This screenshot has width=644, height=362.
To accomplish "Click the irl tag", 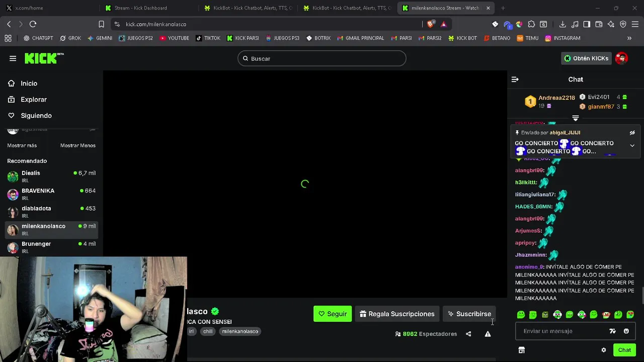I will coord(191,331).
